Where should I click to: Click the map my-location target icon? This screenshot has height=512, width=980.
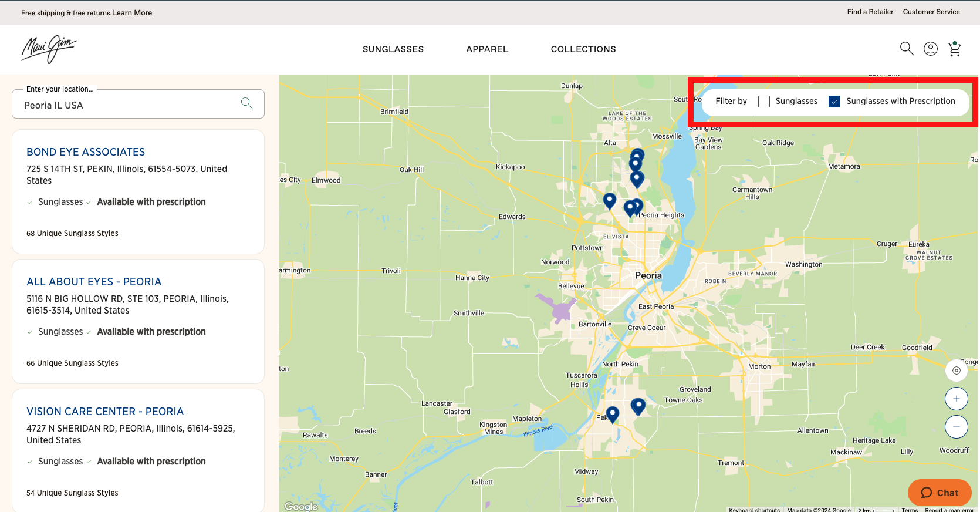pyautogui.click(x=956, y=370)
